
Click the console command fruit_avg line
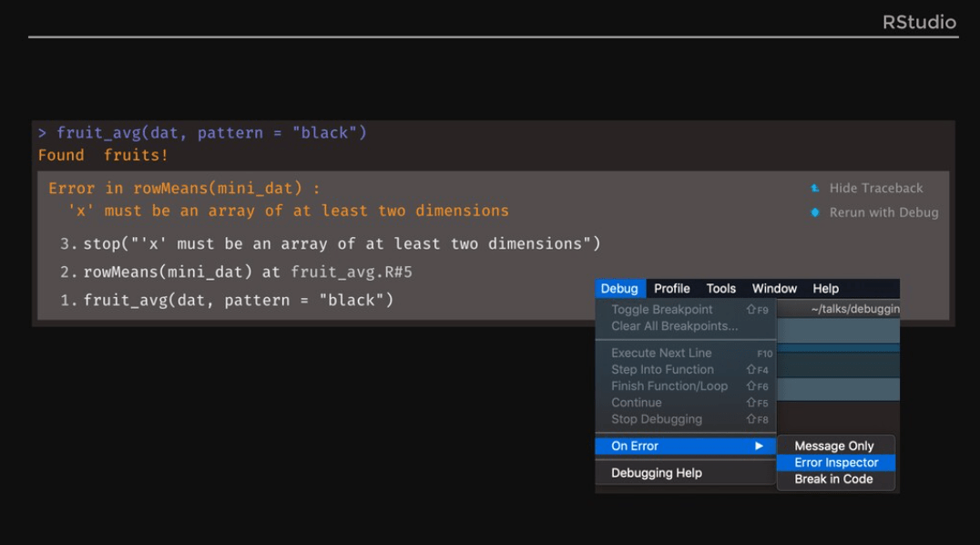click(x=202, y=133)
